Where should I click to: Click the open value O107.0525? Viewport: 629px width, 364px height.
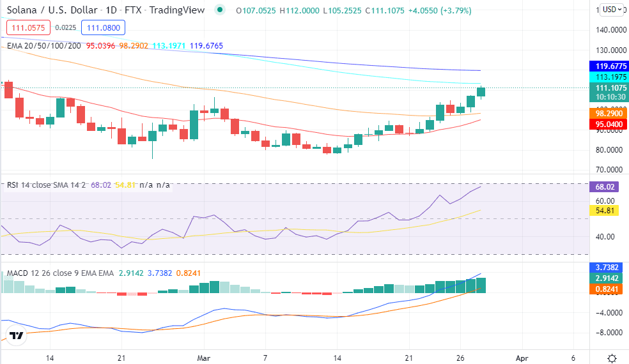(x=256, y=10)
